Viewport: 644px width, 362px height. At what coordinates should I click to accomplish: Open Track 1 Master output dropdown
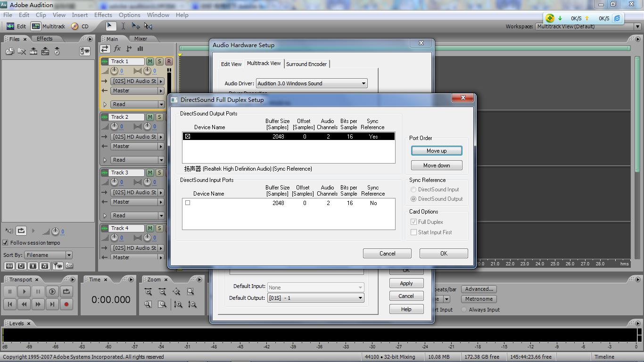click(x=137, y=90)
